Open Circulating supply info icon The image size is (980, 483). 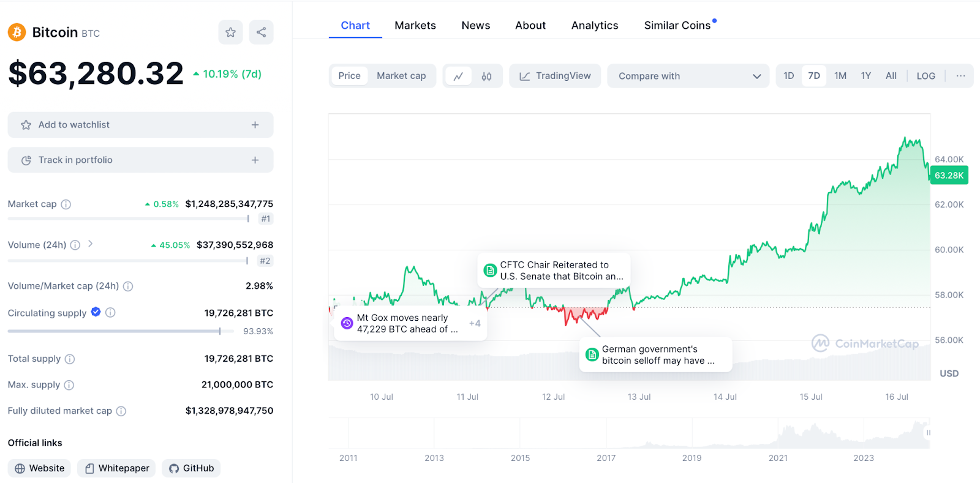click(x=110, y=312)
